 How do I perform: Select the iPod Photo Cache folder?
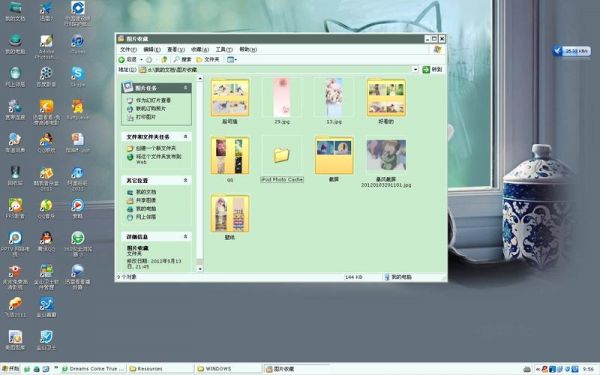pyautogui.click(x=282, y=155)
